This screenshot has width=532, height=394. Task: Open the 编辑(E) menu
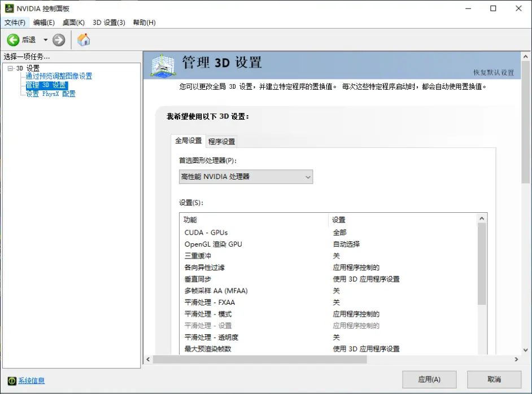[x=43, y=23]
